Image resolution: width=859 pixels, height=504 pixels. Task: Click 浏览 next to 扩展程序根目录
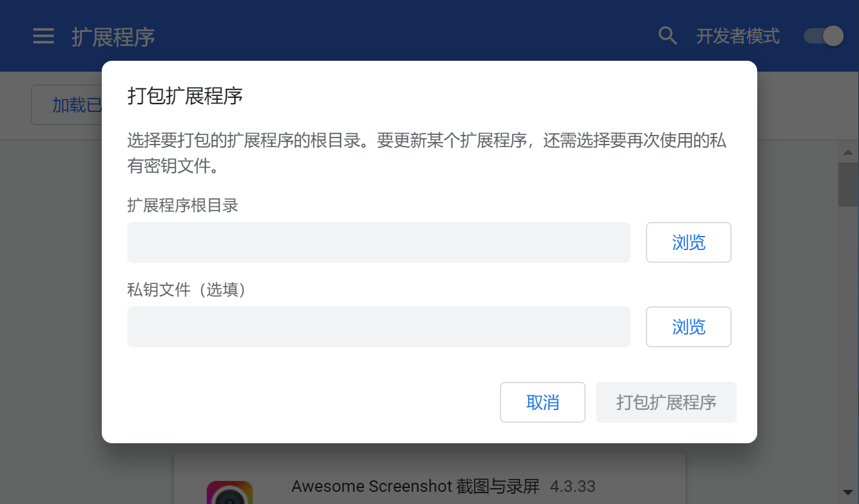pos(688,242)
